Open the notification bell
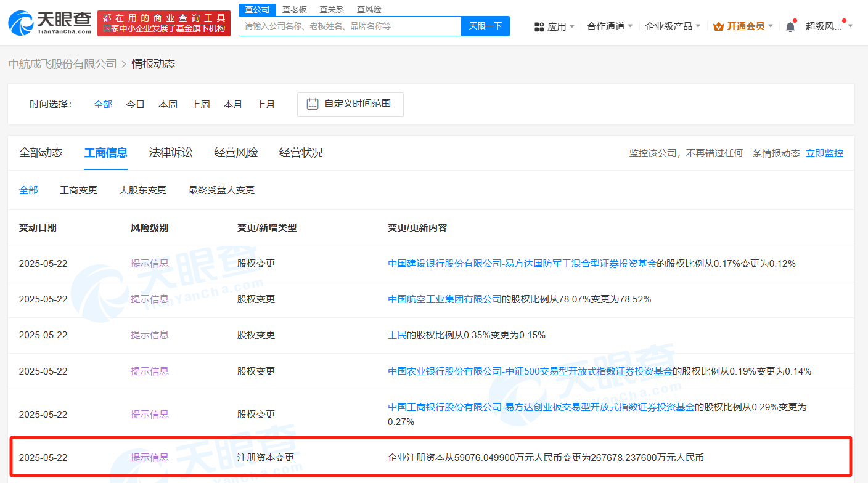Viewport: 868px width, 483px height. pos(790,26)
